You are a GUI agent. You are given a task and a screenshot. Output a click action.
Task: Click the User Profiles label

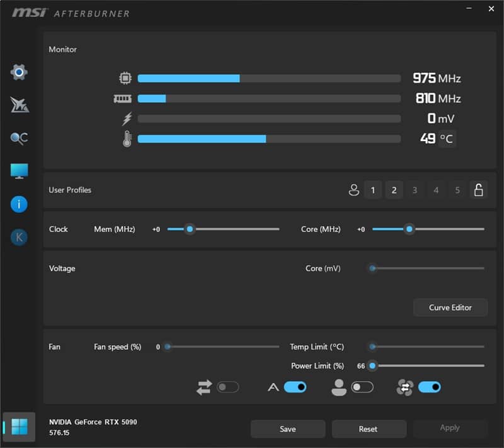(70, 190)
